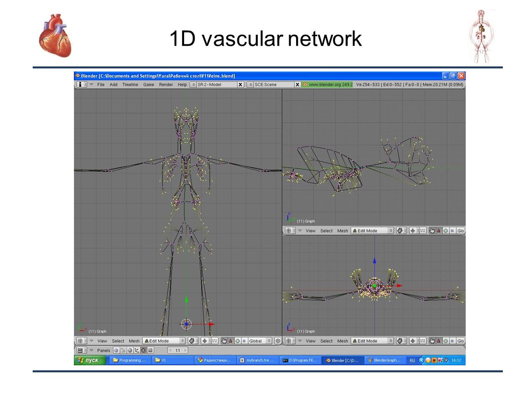Toggle the 3D manipulator hand icon in left viewport
532x399 pixels.
click(224, 341)
